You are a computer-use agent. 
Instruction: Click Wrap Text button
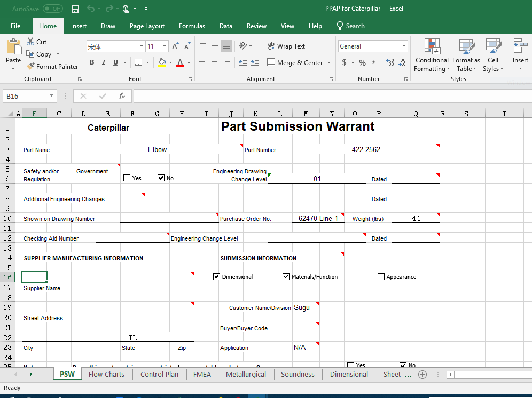286,46
